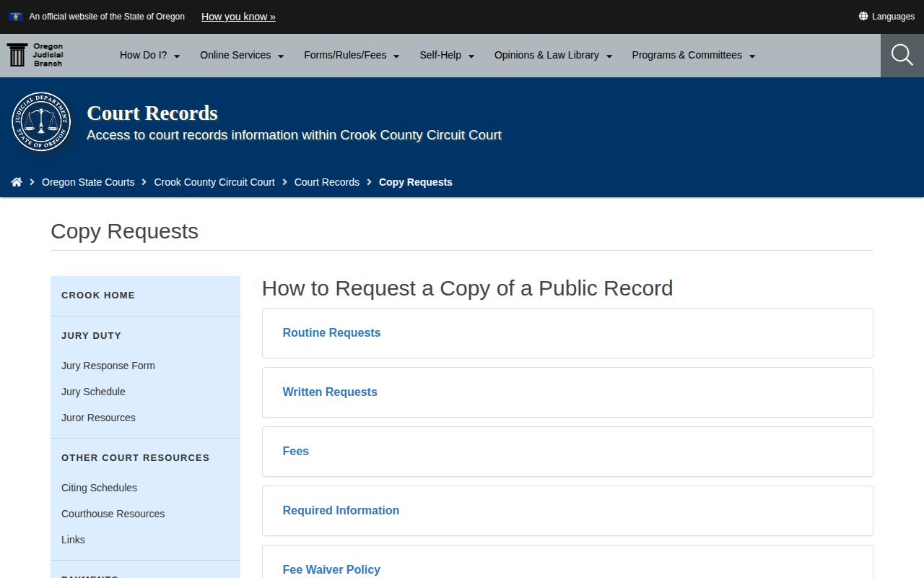Open Crook County Circuit Court breadcrumb
The image size is (924, 578).
214,182
